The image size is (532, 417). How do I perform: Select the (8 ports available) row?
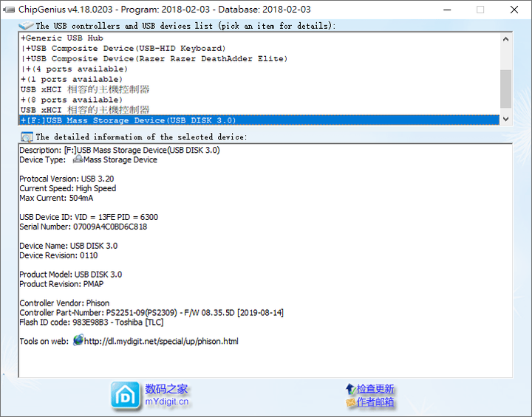pyautogui.click(x=259, y=100)
